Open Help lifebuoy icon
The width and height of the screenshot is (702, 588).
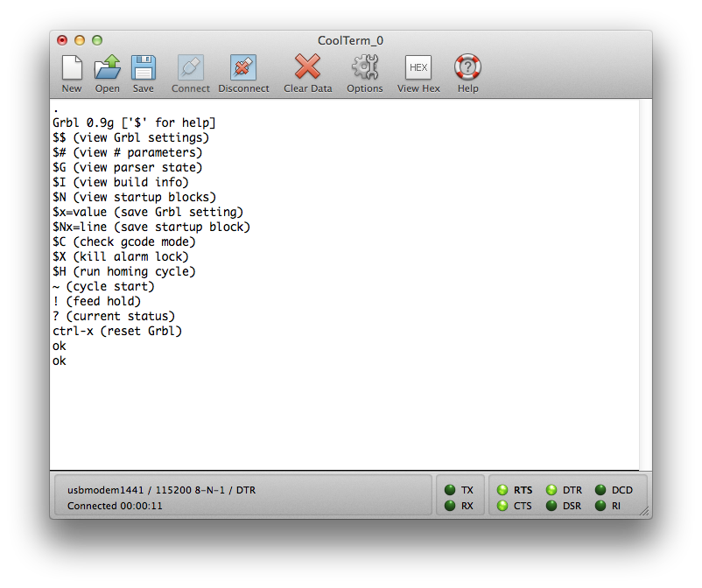click(467, 68)
